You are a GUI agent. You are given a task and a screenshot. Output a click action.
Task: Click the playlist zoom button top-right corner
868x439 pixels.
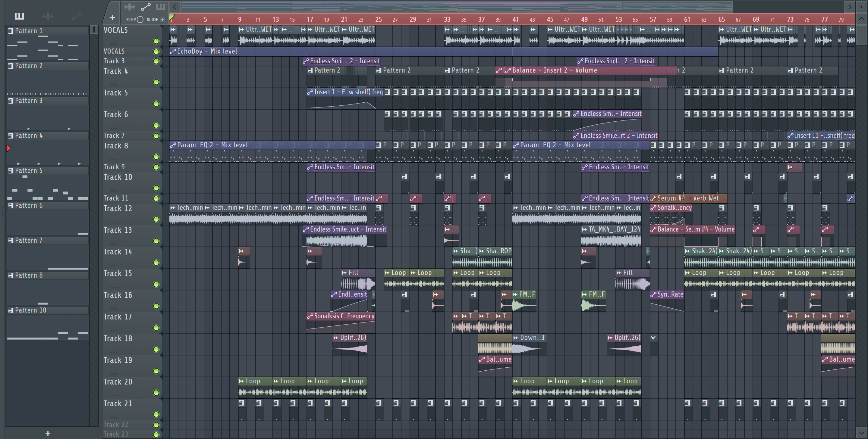(861, 6)
